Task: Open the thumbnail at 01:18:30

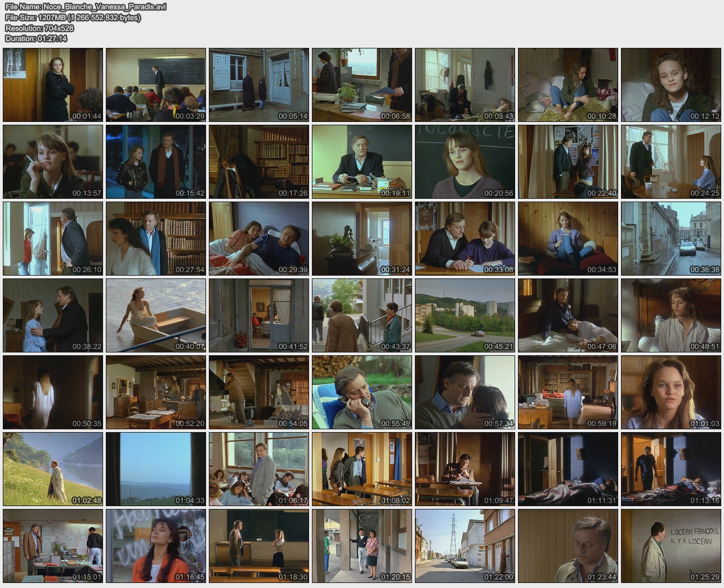Action: click(259, 546)
